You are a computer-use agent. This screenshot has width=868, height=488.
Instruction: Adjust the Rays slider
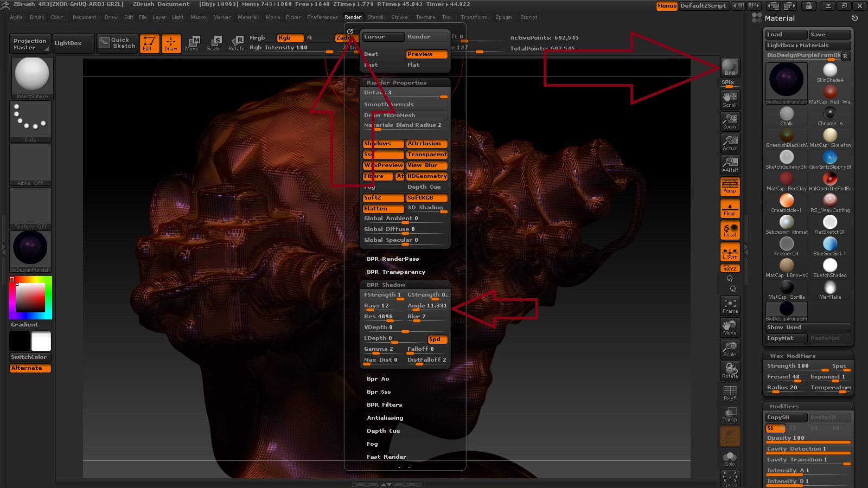(x=383, y=306)
